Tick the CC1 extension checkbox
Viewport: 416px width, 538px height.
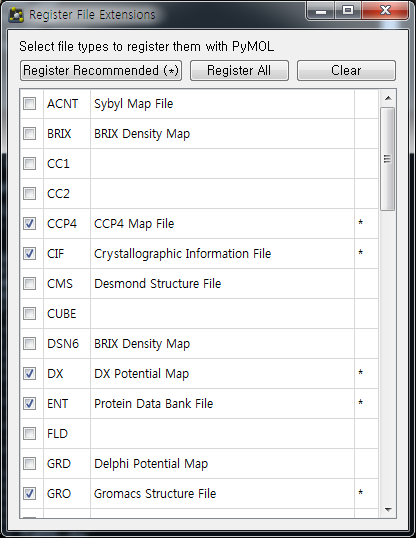click(x=30, y=164)
